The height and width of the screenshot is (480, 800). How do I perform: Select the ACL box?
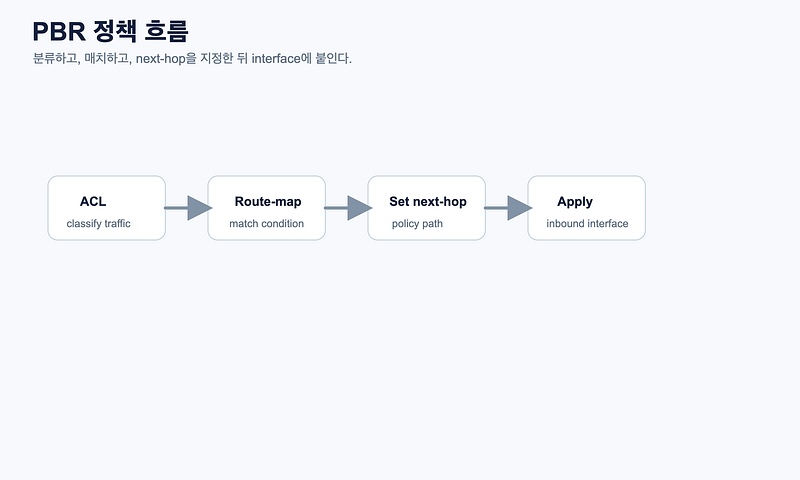point(107,208)
